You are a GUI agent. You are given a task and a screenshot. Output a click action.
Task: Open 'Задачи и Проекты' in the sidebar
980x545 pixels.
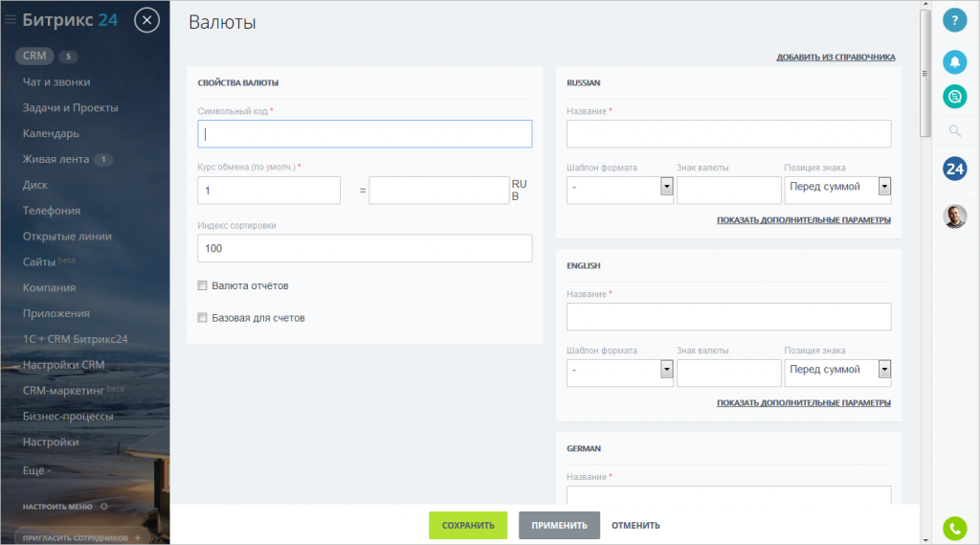pos(70,108)
